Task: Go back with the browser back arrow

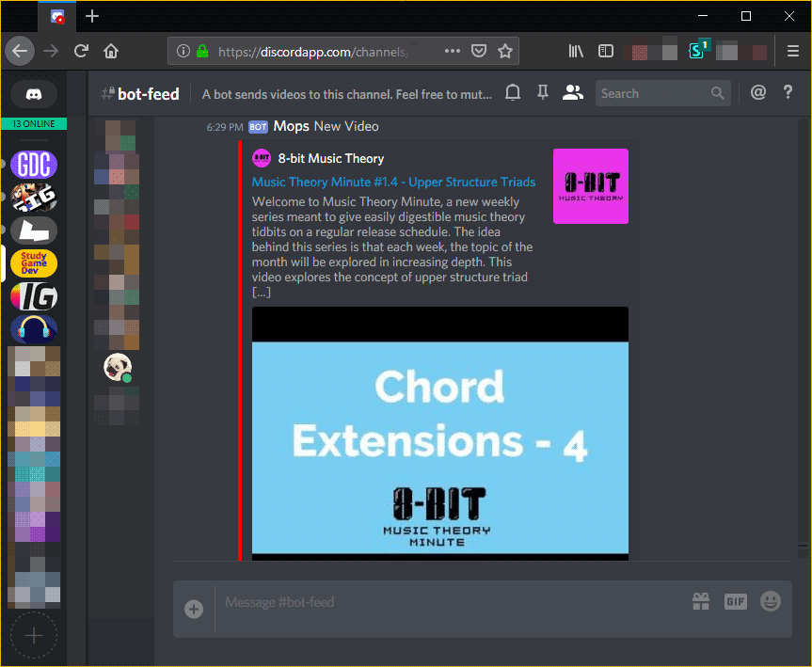Action: point(20,51)
